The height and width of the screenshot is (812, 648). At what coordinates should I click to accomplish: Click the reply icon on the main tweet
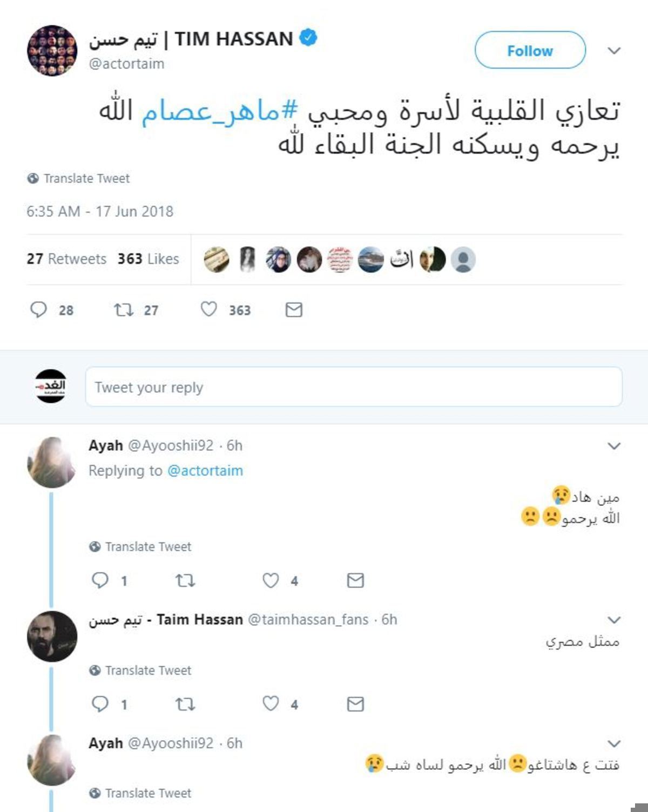click(38, 309)
